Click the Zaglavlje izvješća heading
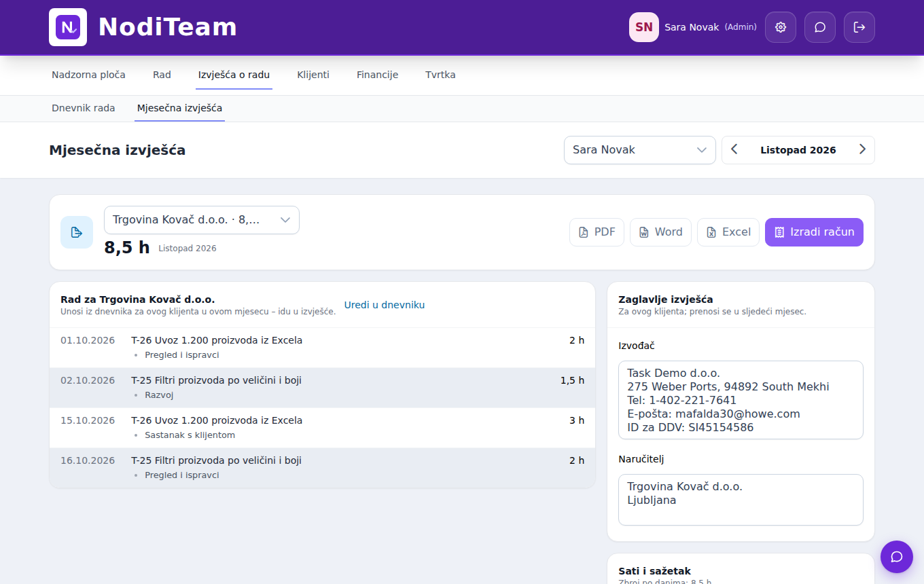The width and height of the screenshot is (924, 584). (x=666, y=299)
